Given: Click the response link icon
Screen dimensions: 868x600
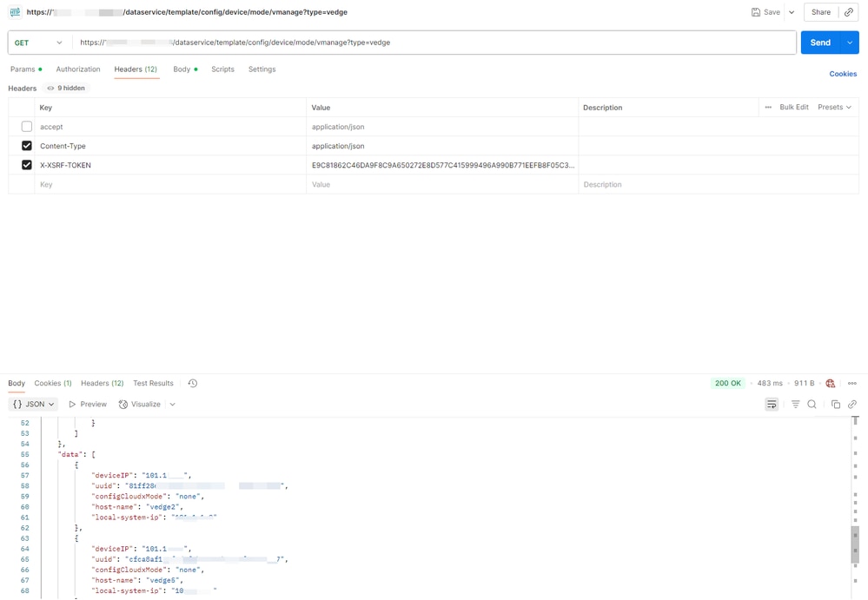Looking at the screenshot, I should [x=852, y=405].
